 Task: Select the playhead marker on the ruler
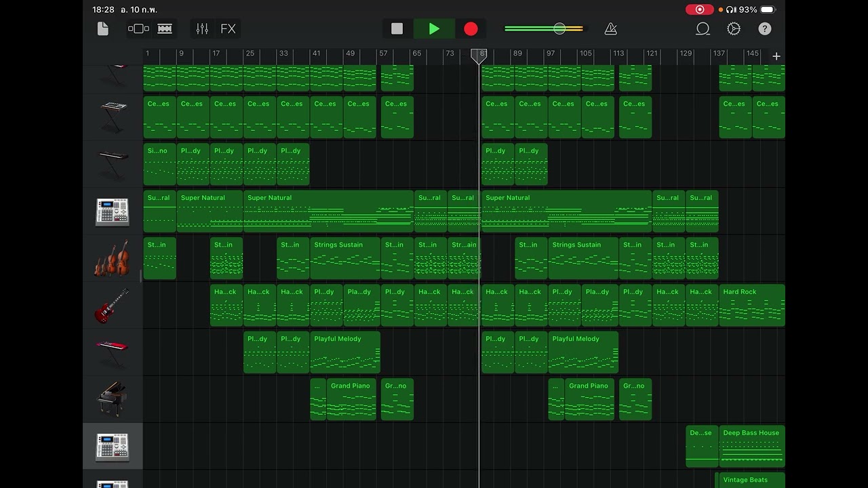coord(479,56)
